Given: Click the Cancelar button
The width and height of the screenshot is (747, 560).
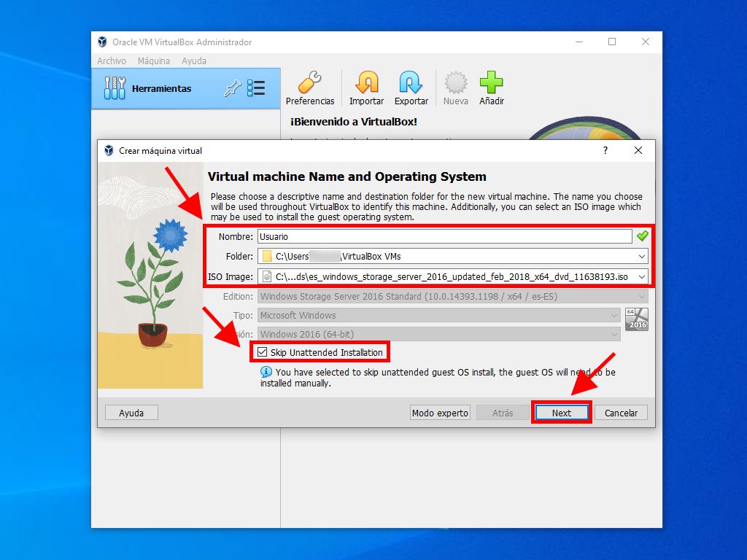Looking at the screenshot, I should (621, 413).
